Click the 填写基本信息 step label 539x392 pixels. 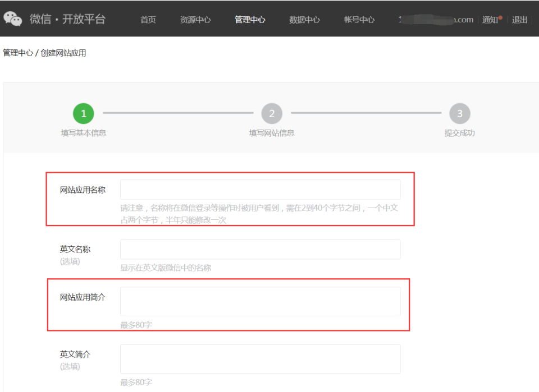84,133
